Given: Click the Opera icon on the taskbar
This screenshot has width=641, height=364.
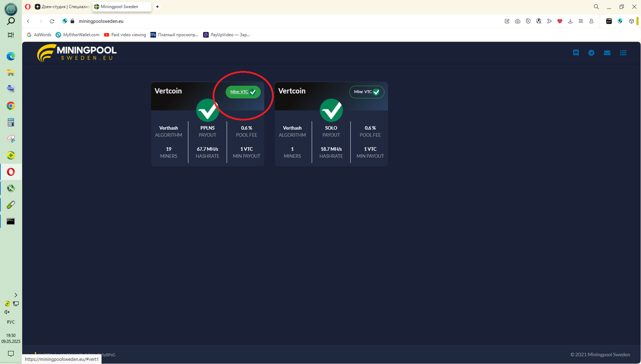Looking at the screenshot, I should click(11, 172).
